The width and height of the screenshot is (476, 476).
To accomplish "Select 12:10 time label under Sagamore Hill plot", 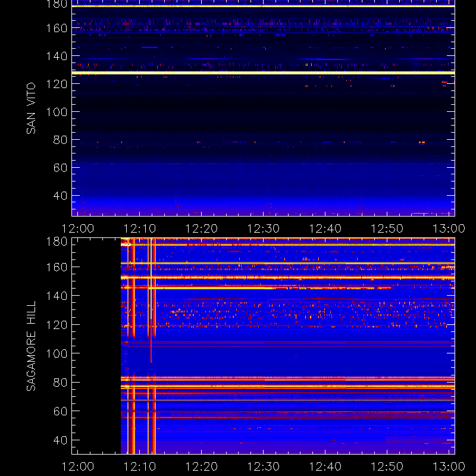I will tap(140, 466).
